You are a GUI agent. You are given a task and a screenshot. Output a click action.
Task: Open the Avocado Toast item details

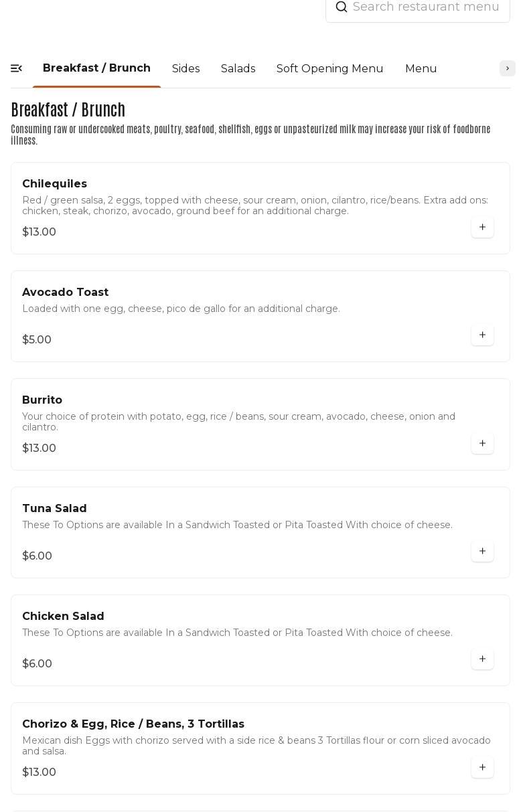click(65, 292)
